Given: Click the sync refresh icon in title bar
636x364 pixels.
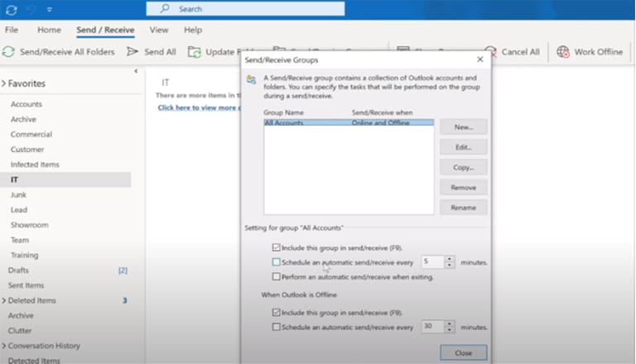Looking at the screenshot, I should click(x=12, y=10).
